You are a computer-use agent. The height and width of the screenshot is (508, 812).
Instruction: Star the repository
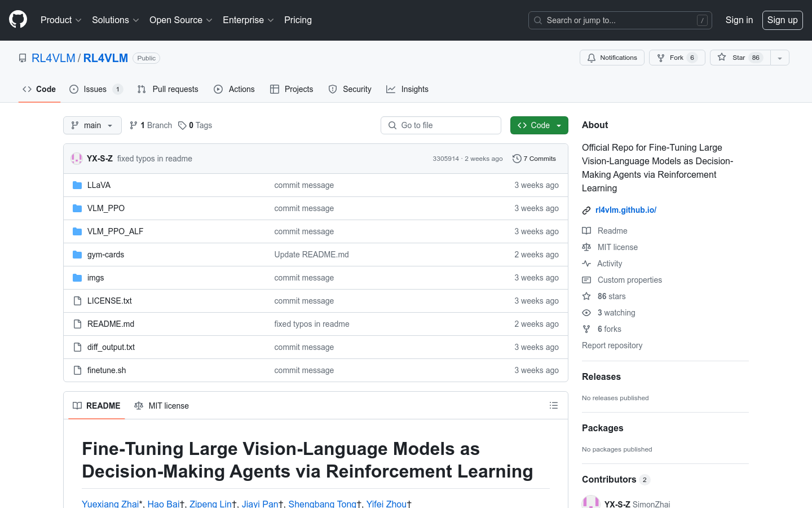[740, 58]
